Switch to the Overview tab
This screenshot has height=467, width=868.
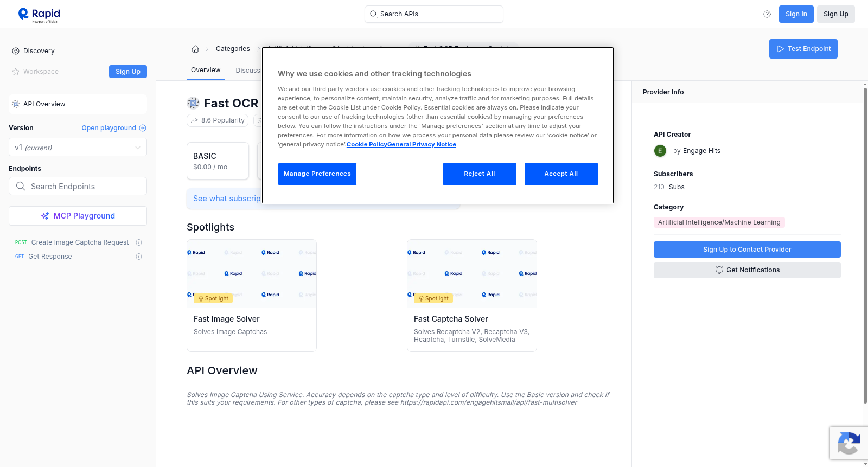(x=206, y=70)
